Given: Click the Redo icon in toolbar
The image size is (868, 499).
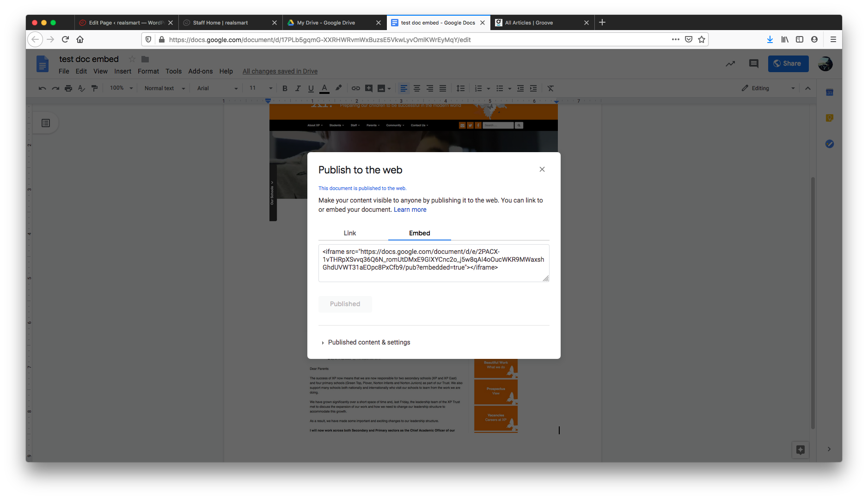Looking at the screenshot, I should [x=55, y=88].
